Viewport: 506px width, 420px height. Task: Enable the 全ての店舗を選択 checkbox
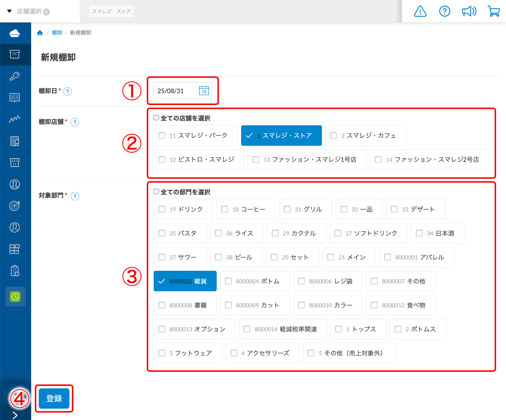156,118
